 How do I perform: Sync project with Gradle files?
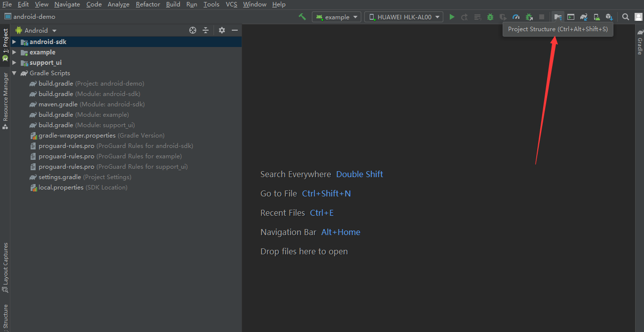584,16
